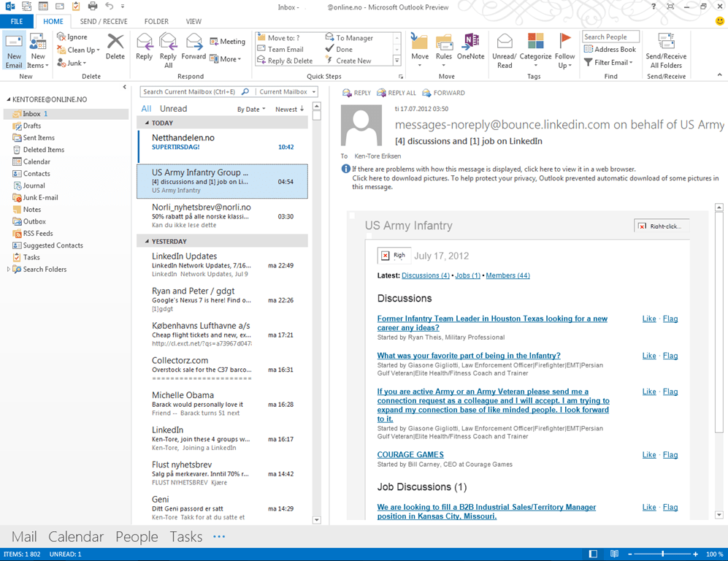
Task: Open the New Items menu
Action: click(x=38, y=51)
